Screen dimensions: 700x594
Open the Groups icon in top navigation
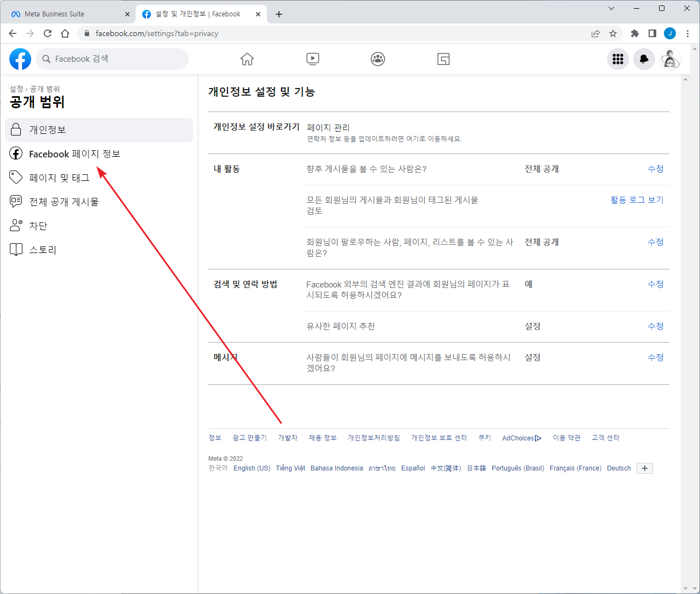[x=378, y=59]
